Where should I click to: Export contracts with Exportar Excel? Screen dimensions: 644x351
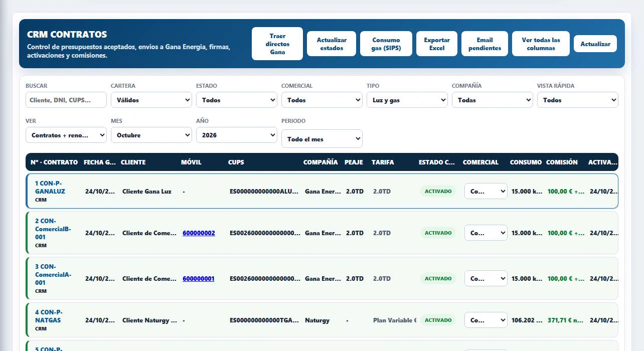click(x=437, y=44)
